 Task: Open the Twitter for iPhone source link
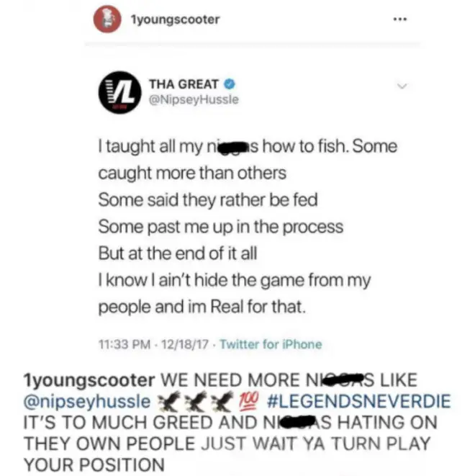271,344
